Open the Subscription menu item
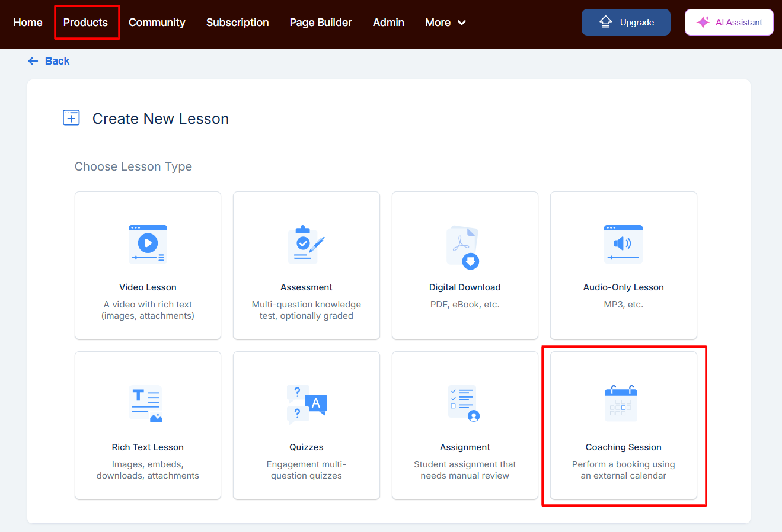Viewport: 782px width, 532px height. coord(237,23)
